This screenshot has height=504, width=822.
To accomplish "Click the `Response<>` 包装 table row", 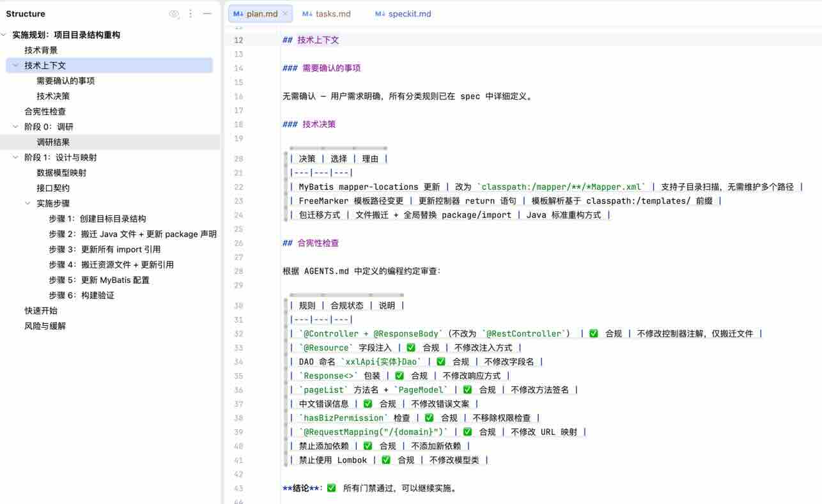I will coord(399,376).
